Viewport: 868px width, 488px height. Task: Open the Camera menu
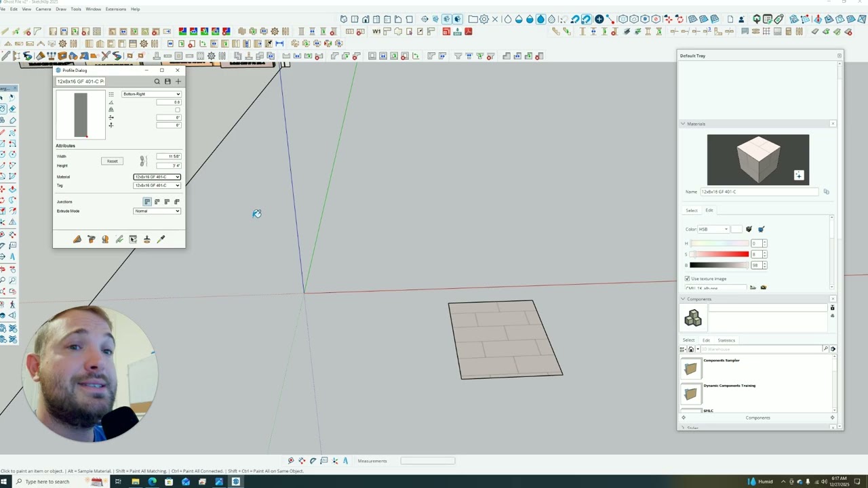[x=43, y=9]
